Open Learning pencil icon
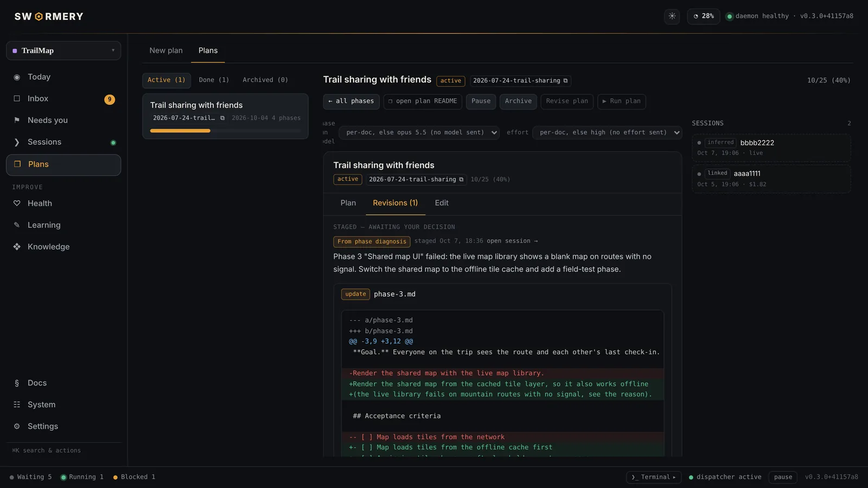Viewport: 868px width, 488px height. [x=17, y=225]
